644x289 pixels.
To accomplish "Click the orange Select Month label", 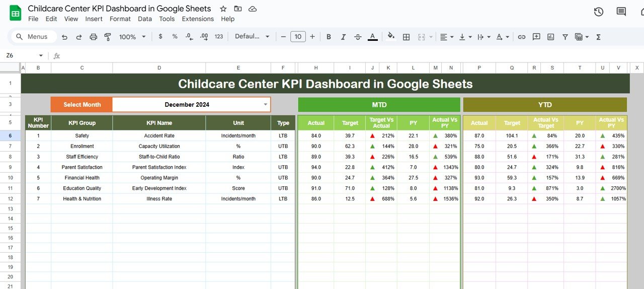I will click(82, 105).
